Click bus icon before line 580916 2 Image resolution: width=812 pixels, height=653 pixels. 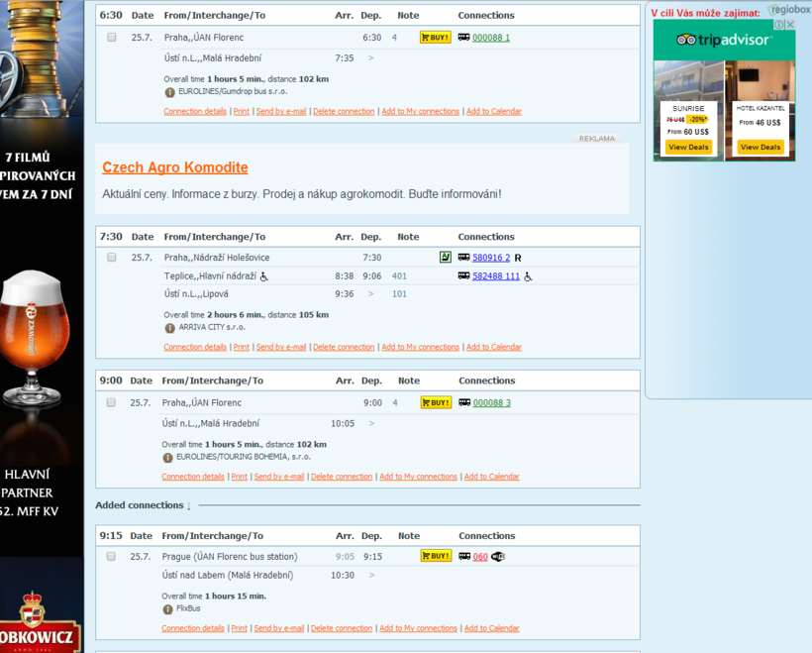[x=463, y=258]
